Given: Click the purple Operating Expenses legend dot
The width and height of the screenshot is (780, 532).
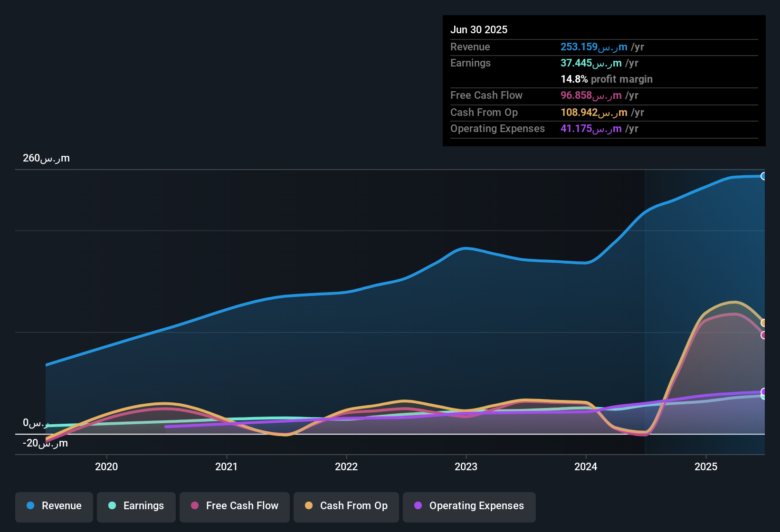Looking at the screenshot, I should pos(418,506).
